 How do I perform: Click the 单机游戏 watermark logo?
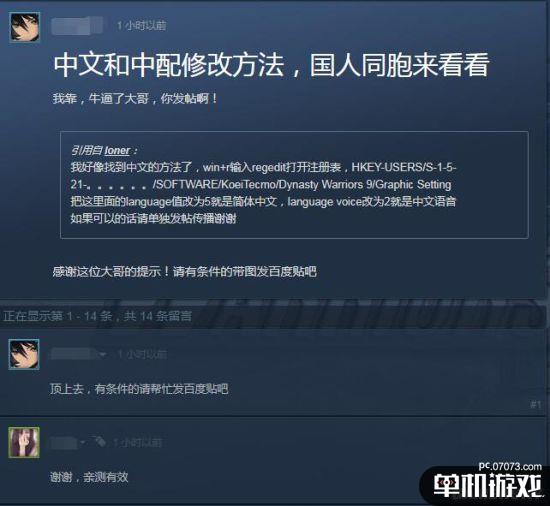click(x=488, y=486)
